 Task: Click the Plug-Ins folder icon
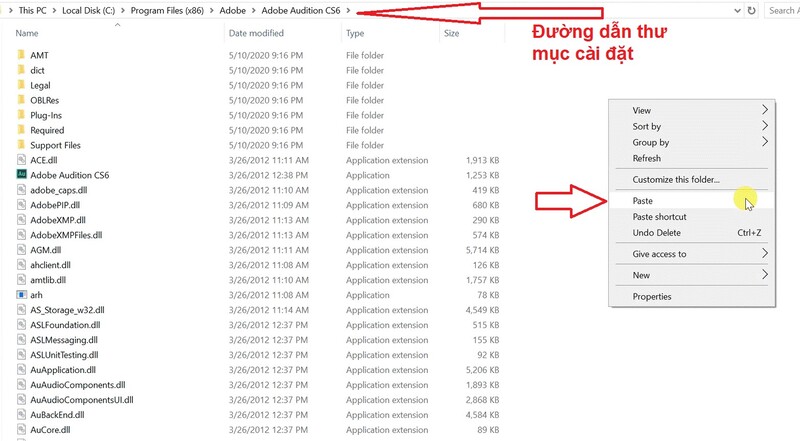pyautogui.click(x=21, y=115)
